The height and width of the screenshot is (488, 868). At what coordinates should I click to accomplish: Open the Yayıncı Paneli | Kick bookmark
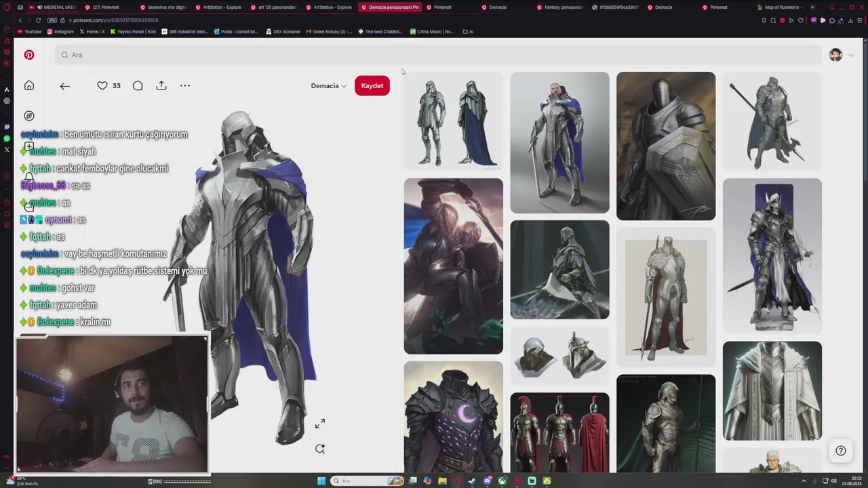133,32
